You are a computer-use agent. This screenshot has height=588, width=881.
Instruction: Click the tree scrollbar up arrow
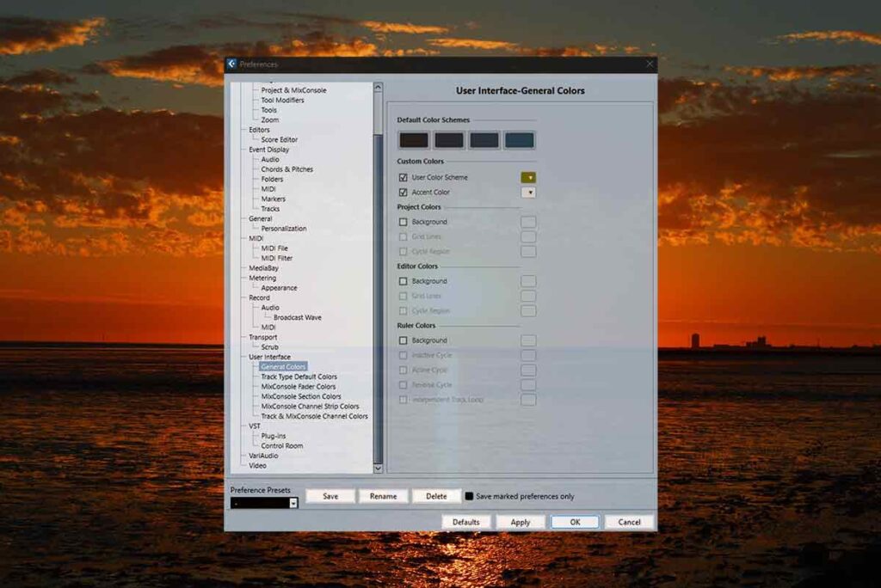378,87
